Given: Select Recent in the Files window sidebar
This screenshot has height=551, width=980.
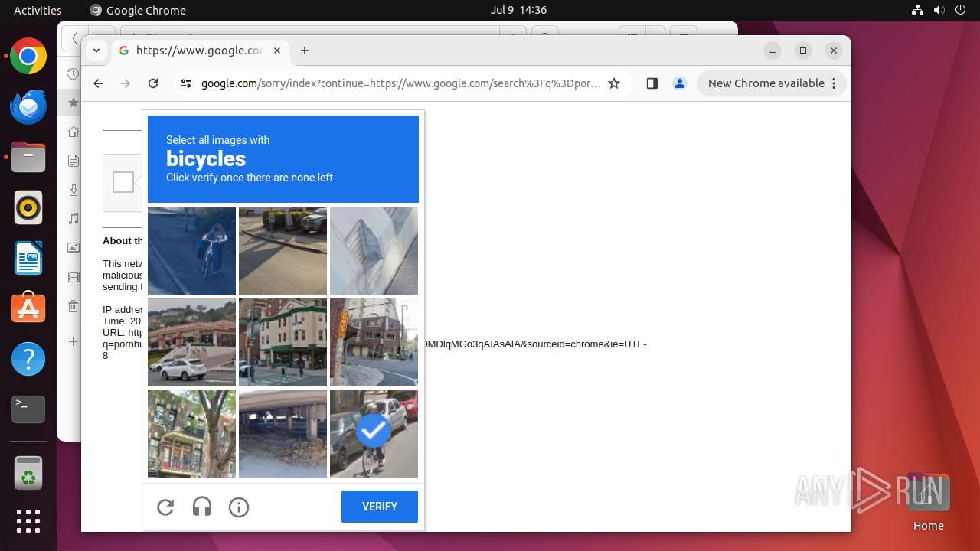Looking at the screenshot, I should [x=73, y=74].
